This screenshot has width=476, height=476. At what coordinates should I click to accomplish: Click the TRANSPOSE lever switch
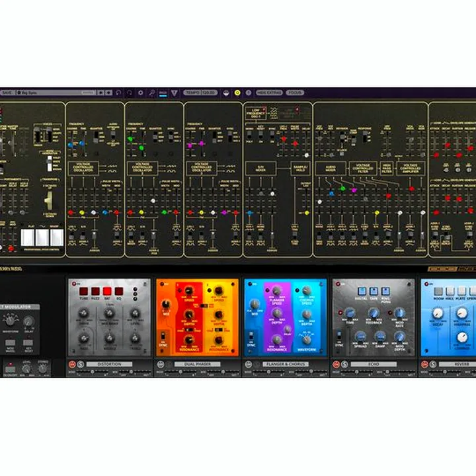(48, 200)
